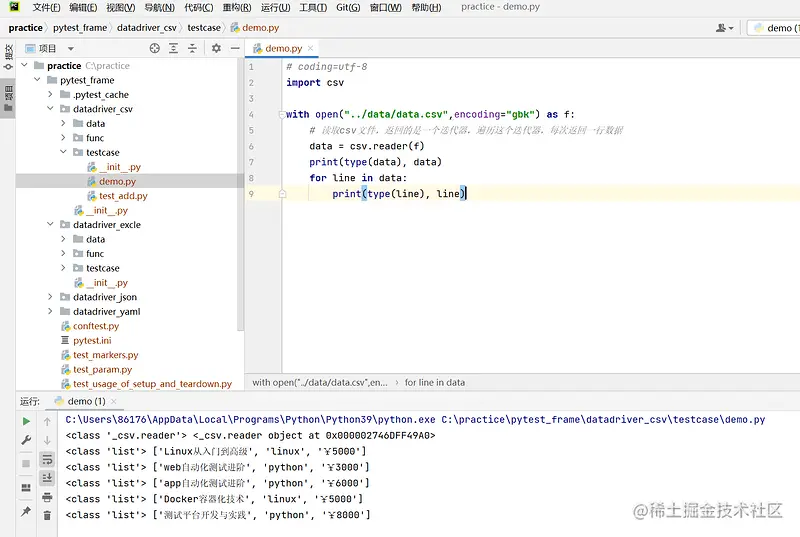Open the 提交 side tool window tab

(8, 57)
